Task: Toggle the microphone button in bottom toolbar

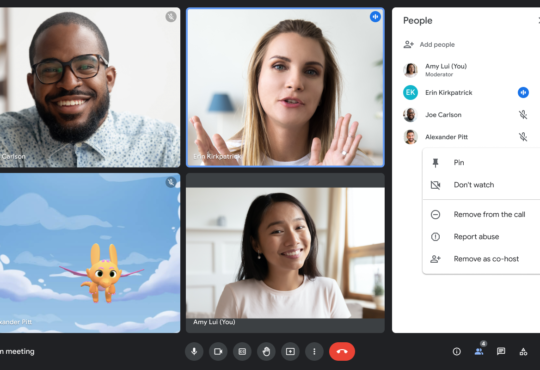Action: pos(194,351)
